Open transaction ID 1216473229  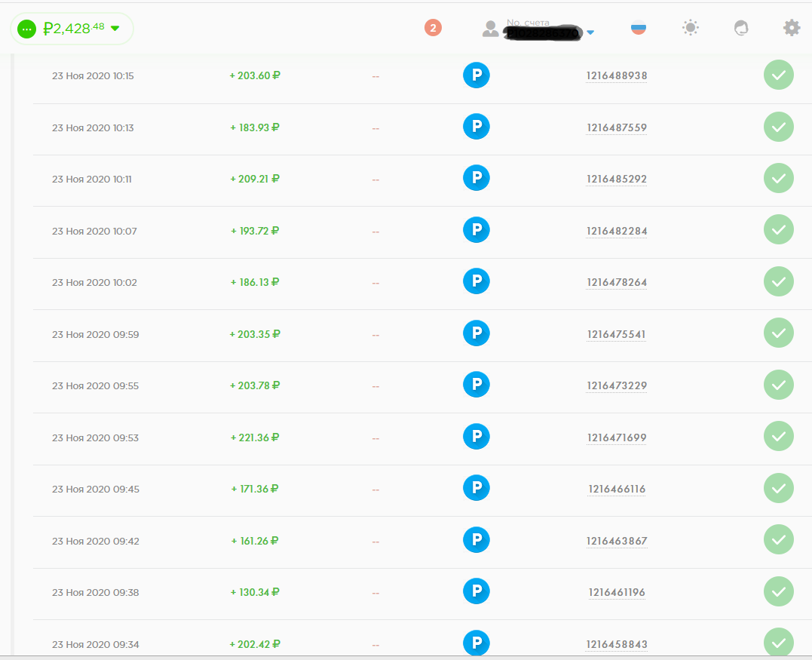tap(617, 385)
